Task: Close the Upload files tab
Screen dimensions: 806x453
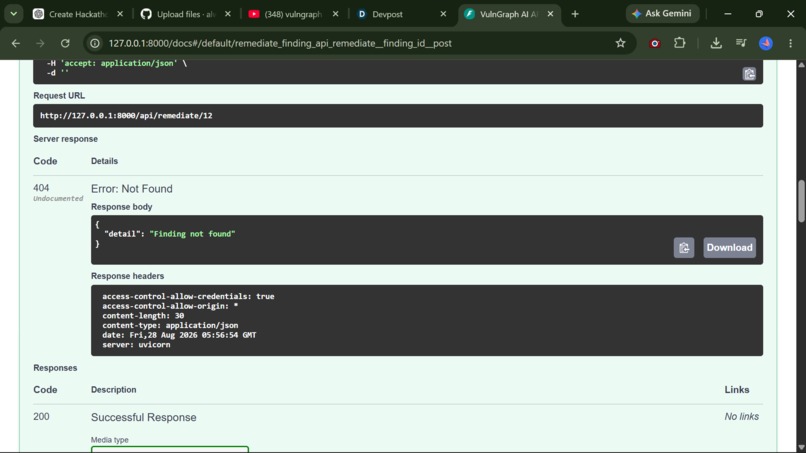Action: [x=228, y=14]
